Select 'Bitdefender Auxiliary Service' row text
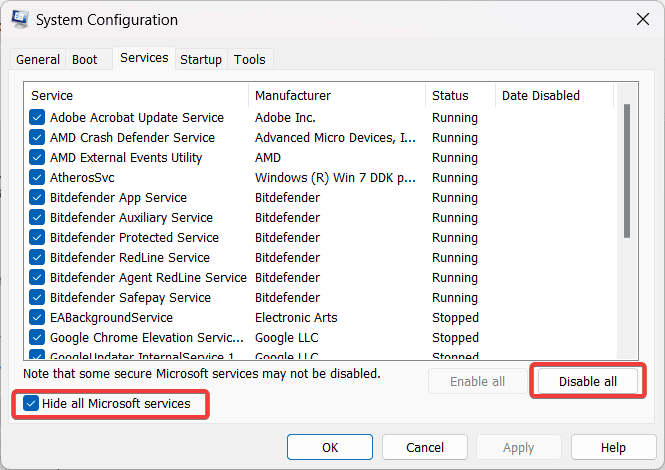This screenshot has height=470, width=665. [131, 217]
